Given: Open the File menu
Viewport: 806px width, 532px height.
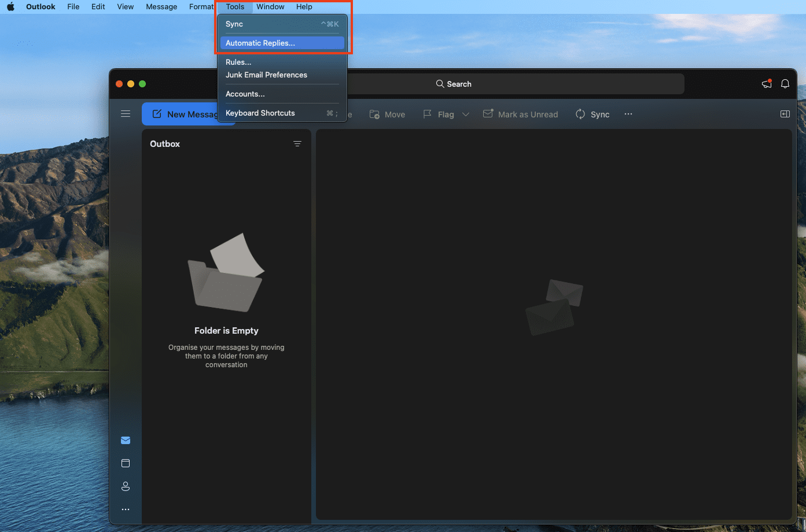Looking at the screenshot, I should pyautogui.click(x=73, y=7).
